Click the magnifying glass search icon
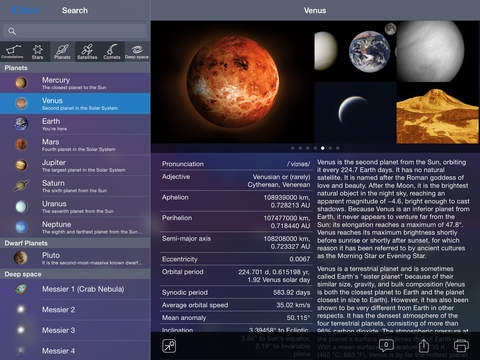 click(12, 31)
